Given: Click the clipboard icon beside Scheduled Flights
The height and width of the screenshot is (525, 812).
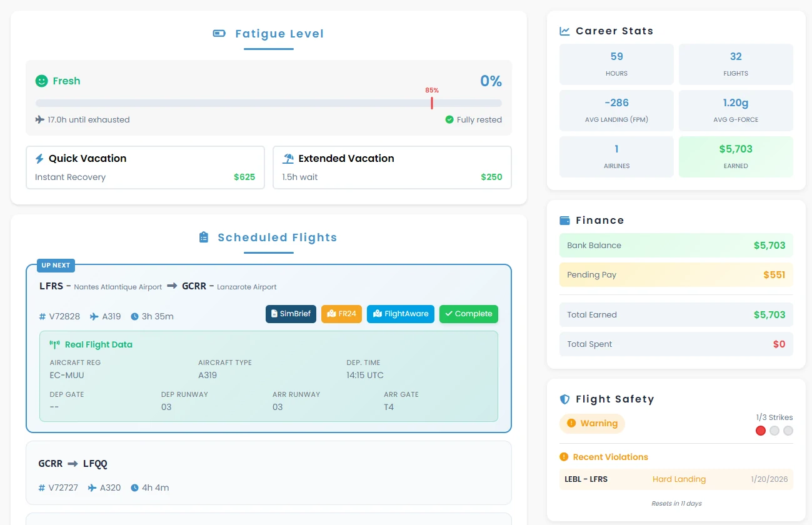Looking at the screenshot, I should (x=203, y=237).
